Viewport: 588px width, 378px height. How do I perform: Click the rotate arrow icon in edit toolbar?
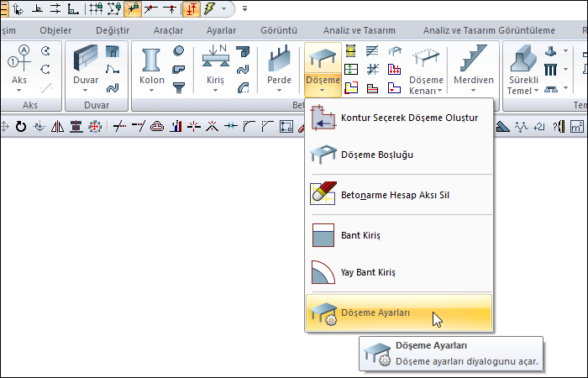click(21, 127)
